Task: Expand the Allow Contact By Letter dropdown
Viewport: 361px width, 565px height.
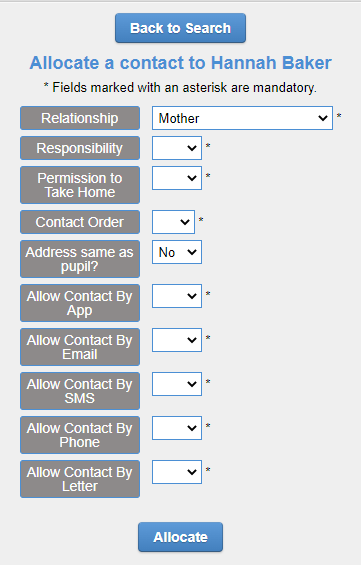Action: (x=177, y=472)
